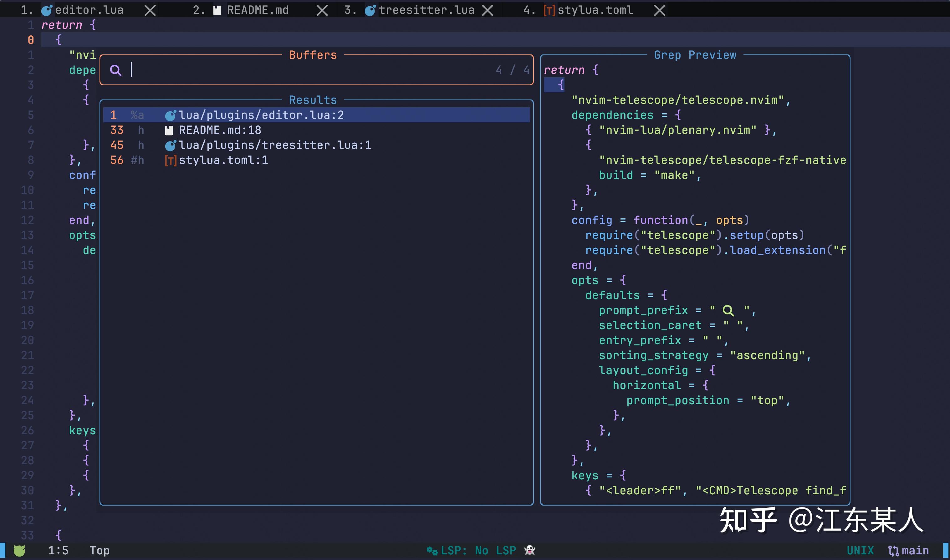Click the highlighted editor.lua:2 result entry

tap(261, 115)
